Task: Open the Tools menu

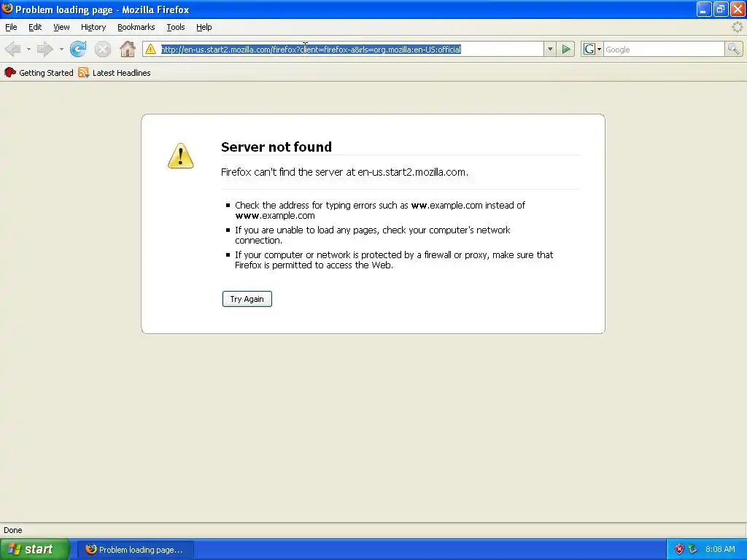Action: 176,27
